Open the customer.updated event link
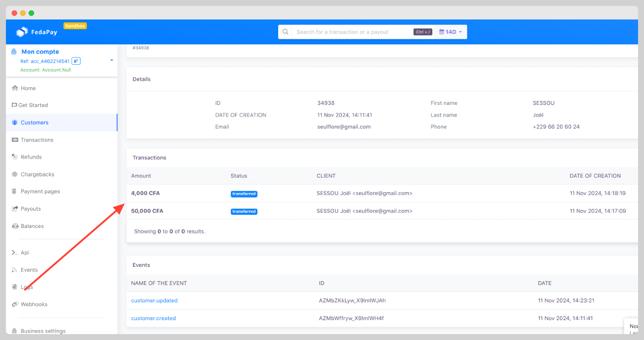The image size is (644, 340). (154, 301)
